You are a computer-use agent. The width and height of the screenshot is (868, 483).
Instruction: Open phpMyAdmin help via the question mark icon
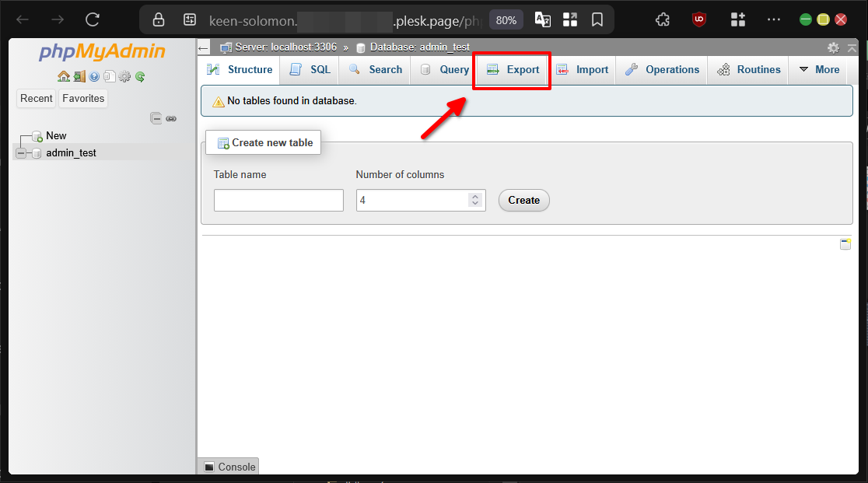94,76
